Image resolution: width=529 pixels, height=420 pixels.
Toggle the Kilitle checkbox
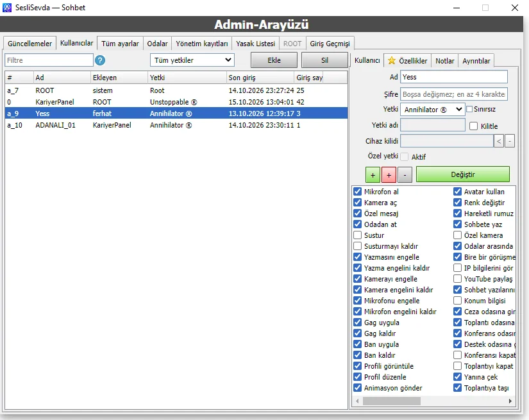click(x=474, y=126)
